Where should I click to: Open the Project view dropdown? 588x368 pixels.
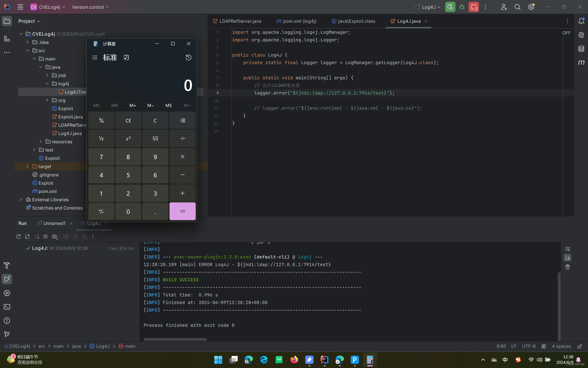(29, 21)
